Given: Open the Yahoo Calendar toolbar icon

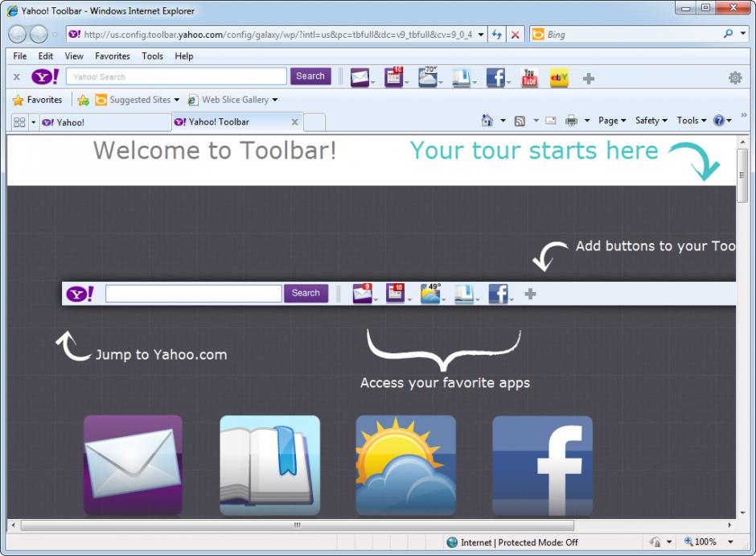Looking at the screenshot, I should point(393,77).
